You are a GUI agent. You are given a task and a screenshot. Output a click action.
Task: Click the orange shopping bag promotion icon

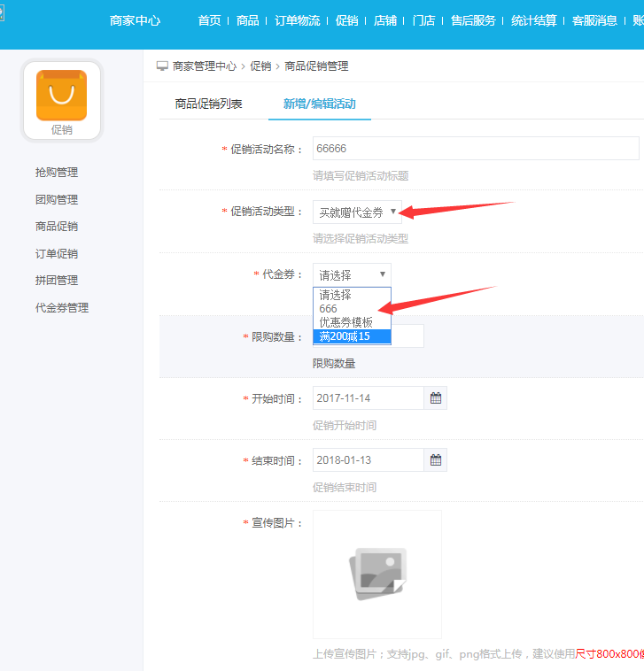[61, 96]
